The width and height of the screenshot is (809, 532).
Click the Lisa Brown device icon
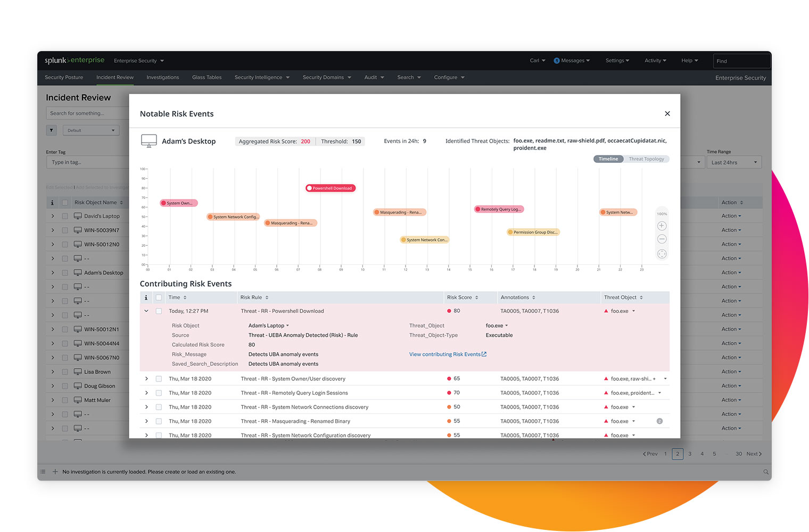click(x=78, y=372)
